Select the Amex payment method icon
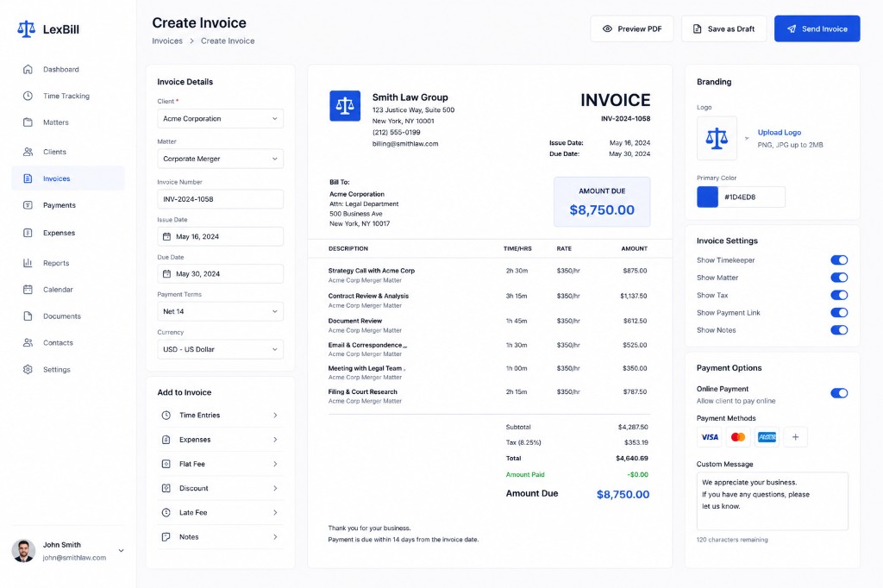883x588 pixels. [767, 437]
